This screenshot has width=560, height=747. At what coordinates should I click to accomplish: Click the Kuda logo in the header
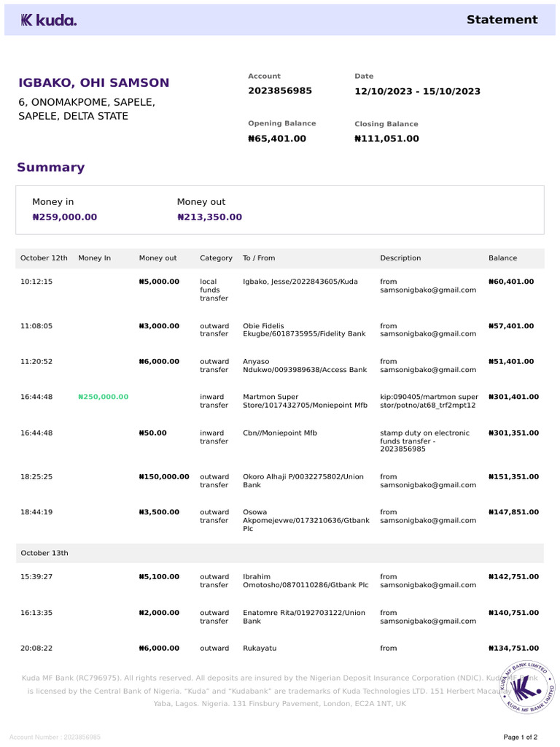[48, 20]
